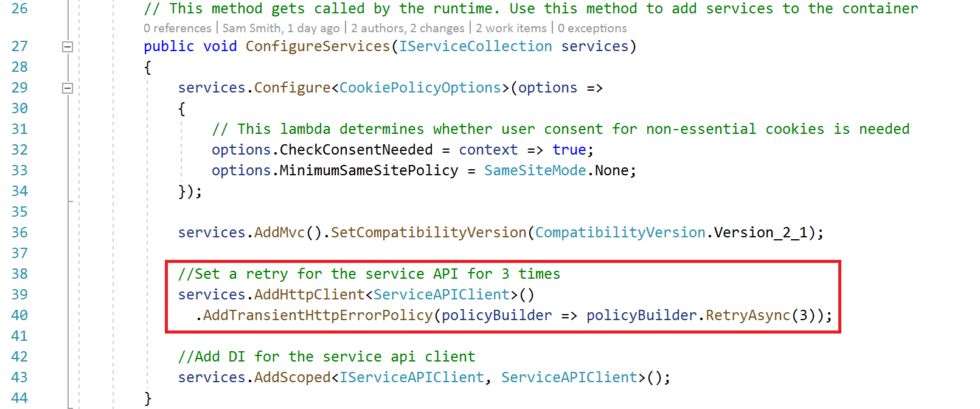Open the "2 work items" CodeLens link
The height and width of the screenshot is (409, 980).
[511, 29]
